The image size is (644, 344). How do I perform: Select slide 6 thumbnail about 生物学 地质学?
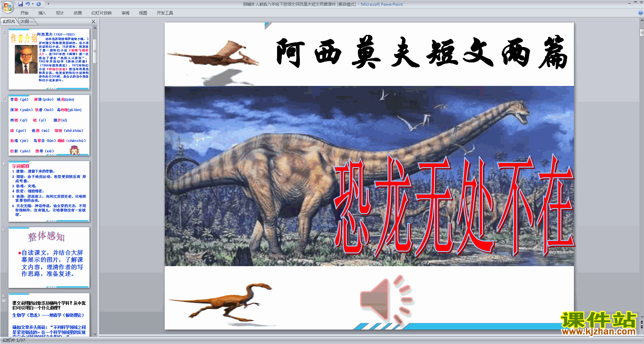click(49, 315)
